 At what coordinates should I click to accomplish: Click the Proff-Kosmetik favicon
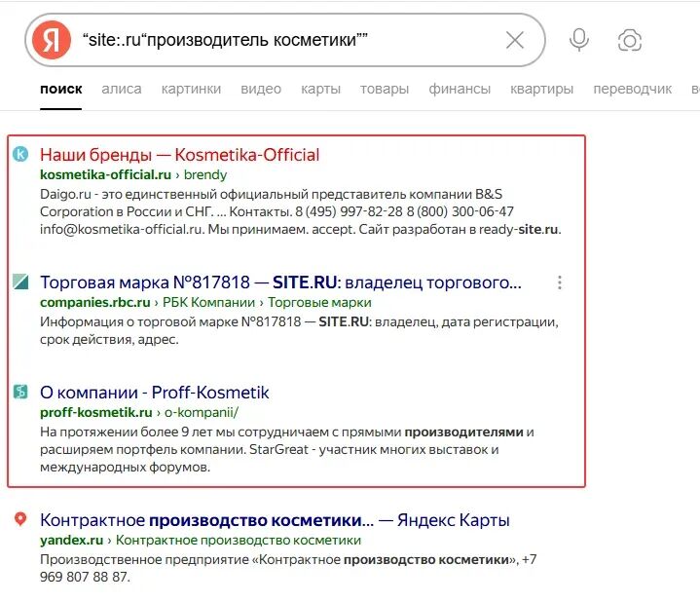20,392
